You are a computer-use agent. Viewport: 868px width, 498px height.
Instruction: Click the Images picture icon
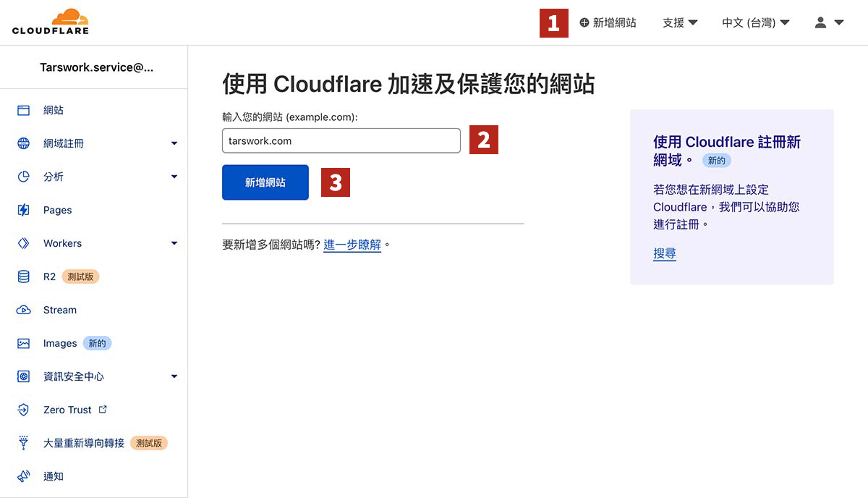(x=23, y=343)
